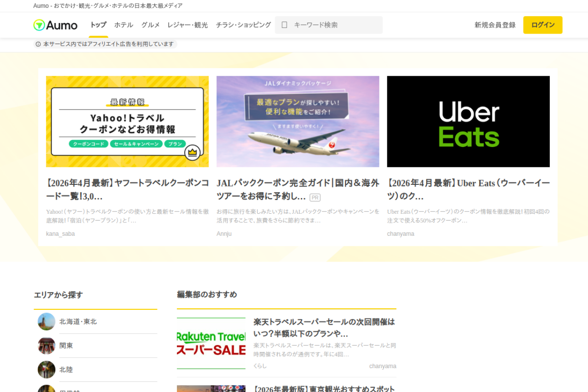Switch to the トップ tab
The image size is (588, 392).
[98, 25]
